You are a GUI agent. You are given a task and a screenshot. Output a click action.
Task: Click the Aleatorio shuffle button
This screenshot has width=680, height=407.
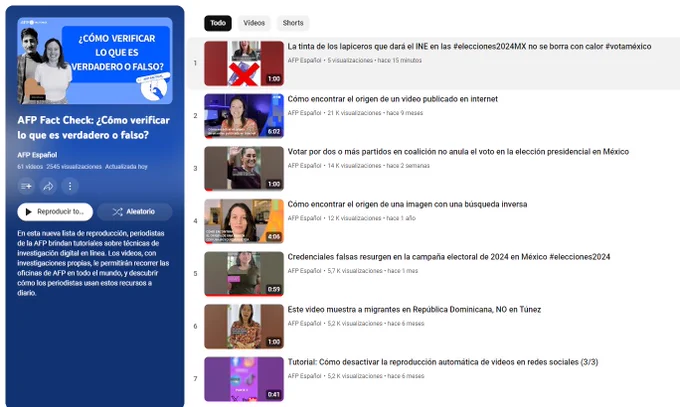(134, 212)
